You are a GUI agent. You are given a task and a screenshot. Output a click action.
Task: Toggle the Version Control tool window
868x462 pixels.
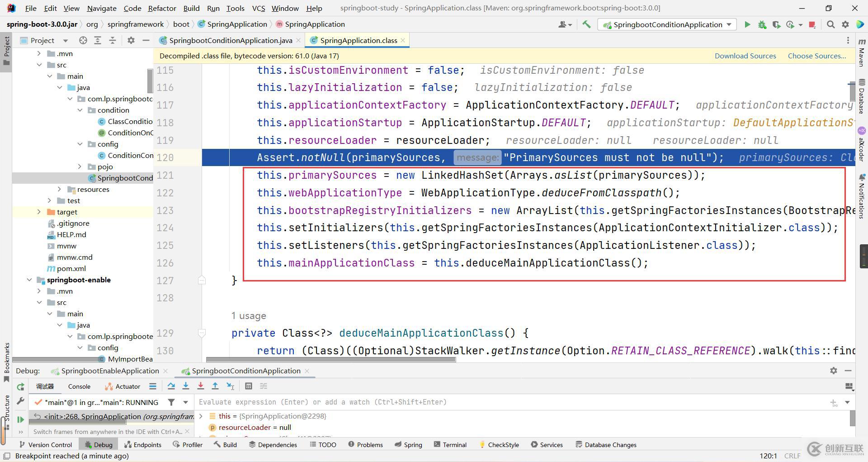point(45,445)
